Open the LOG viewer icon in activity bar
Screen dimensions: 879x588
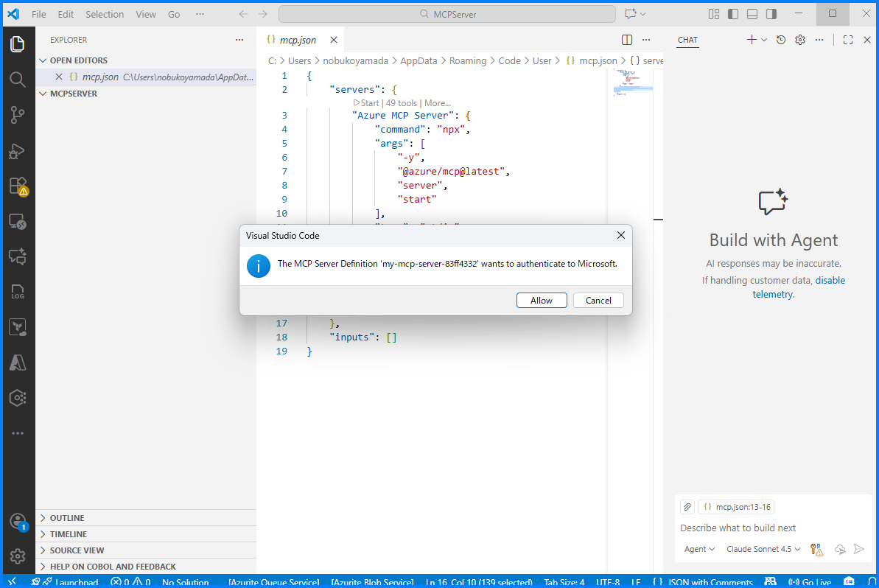pyautogui.click(x=18, y=292)
